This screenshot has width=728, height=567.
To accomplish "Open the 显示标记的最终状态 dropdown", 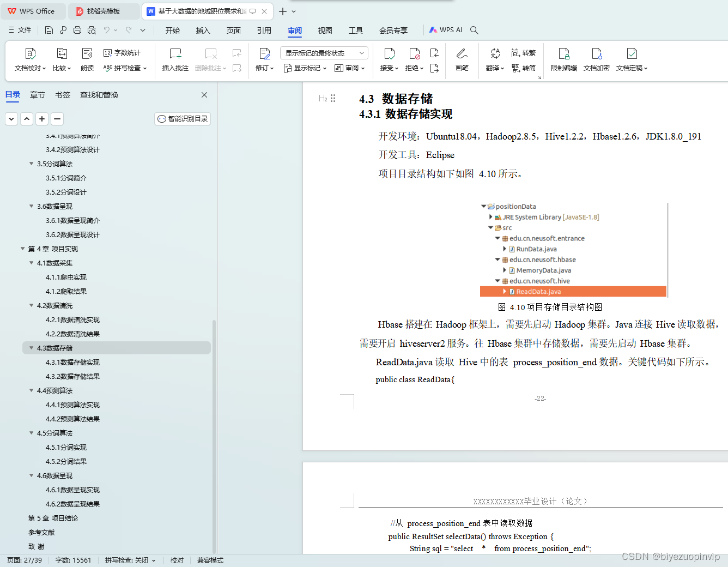I will coord(324,52).
